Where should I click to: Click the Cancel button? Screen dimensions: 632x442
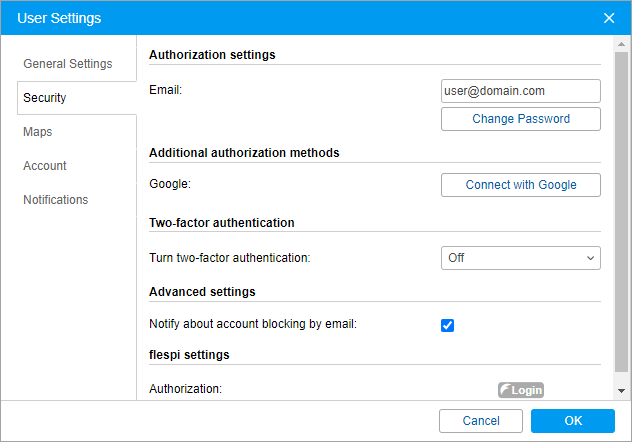[x=481, y=421]
